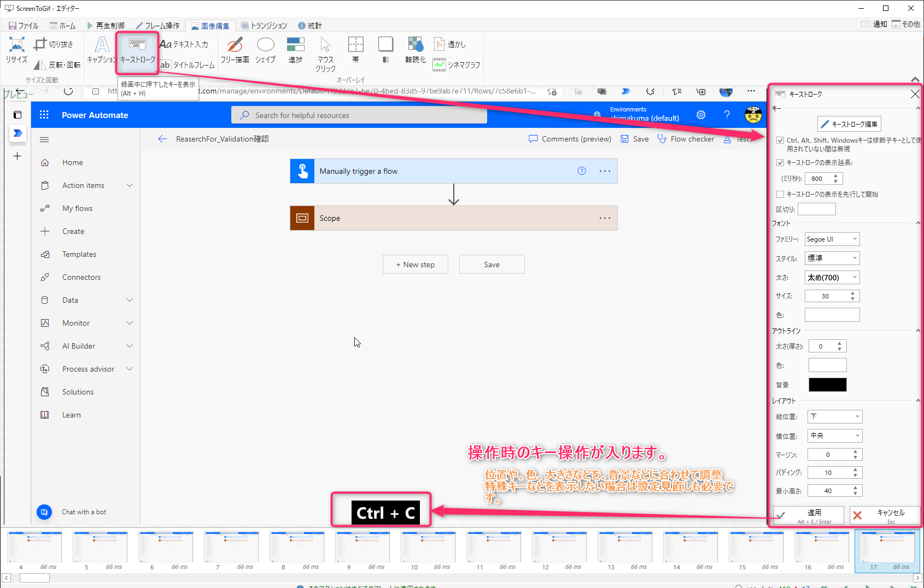Viewport: 924px width, 588px height.
Task: Expand the AI Builder section chevron
Action: [x=130, y=346]
